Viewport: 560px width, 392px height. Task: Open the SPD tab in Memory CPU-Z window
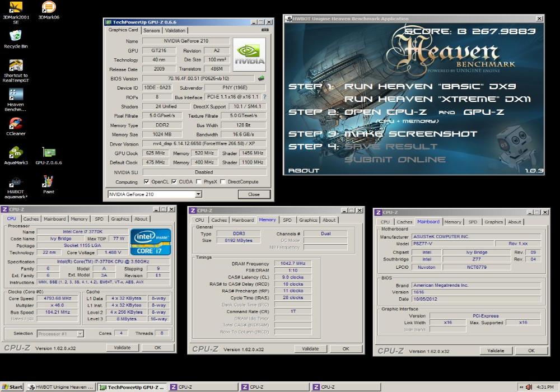tap(287, 220)
